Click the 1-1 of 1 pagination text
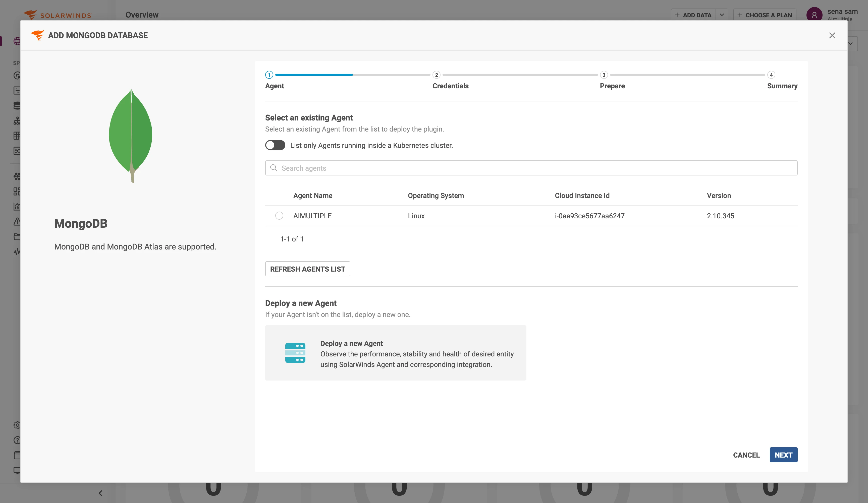Viewport: 868px width, 503px height. (x=292, y=239)
